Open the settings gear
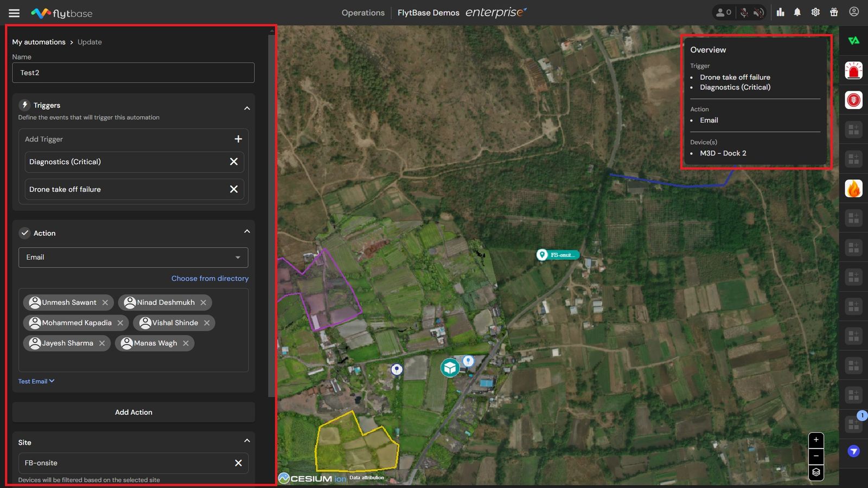Image resolution: width=868 pixels, height=488 pixels. [815, 12]
